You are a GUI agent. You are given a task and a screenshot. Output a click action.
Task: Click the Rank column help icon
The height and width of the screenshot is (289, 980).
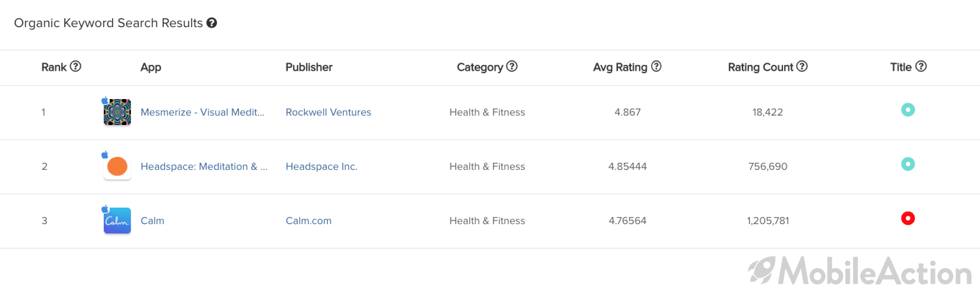coord(75,66)
